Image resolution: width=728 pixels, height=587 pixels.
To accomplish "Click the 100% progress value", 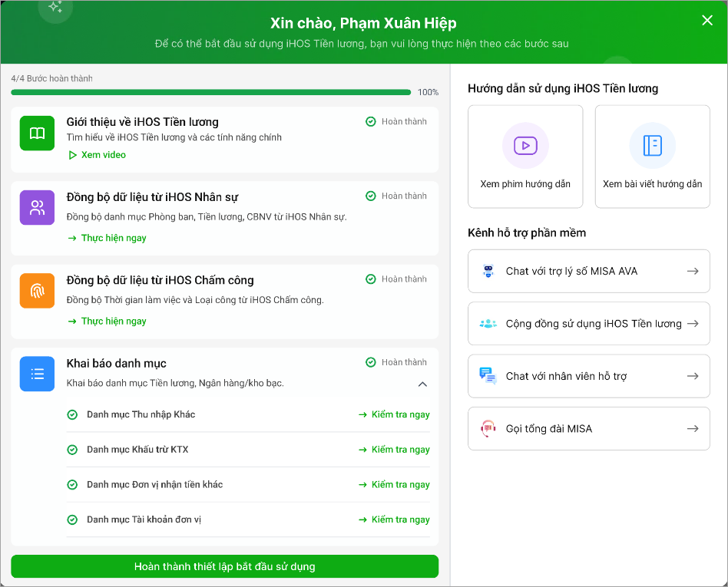I will pos(428,92).
